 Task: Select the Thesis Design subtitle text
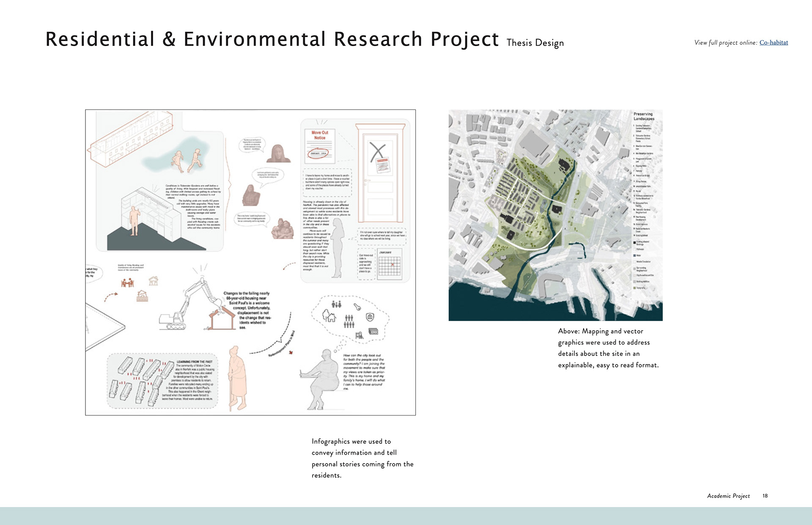[535, 43]
